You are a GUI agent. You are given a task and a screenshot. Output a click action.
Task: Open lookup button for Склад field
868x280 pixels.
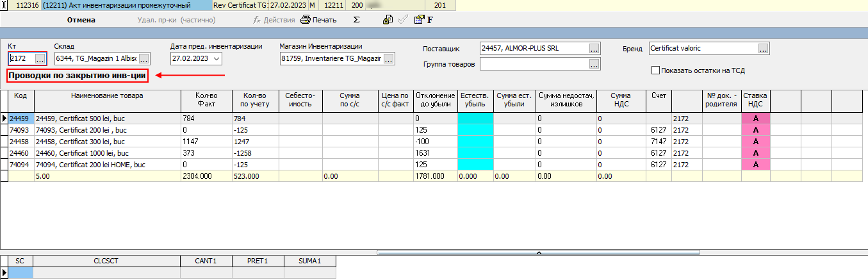click(x=144, y=59)
